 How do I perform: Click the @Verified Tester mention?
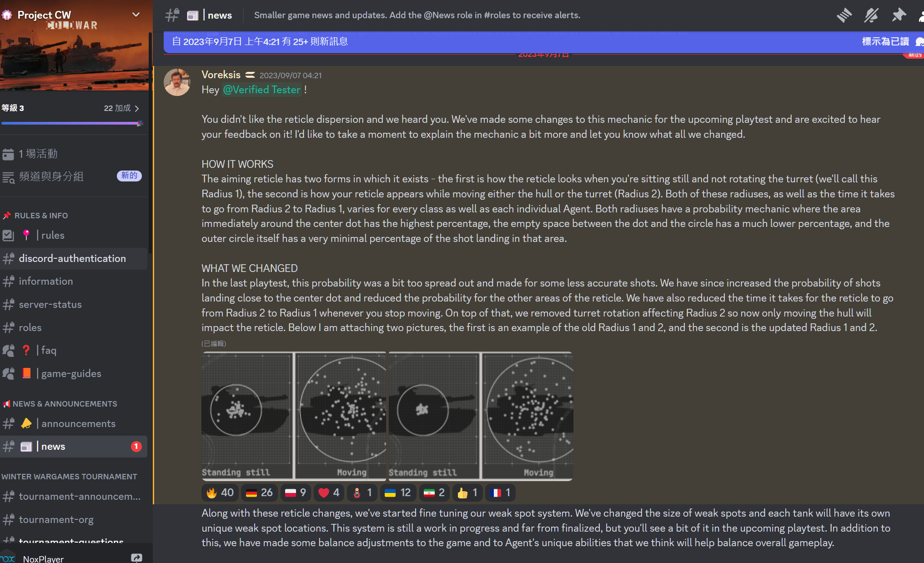click(262, 90)
